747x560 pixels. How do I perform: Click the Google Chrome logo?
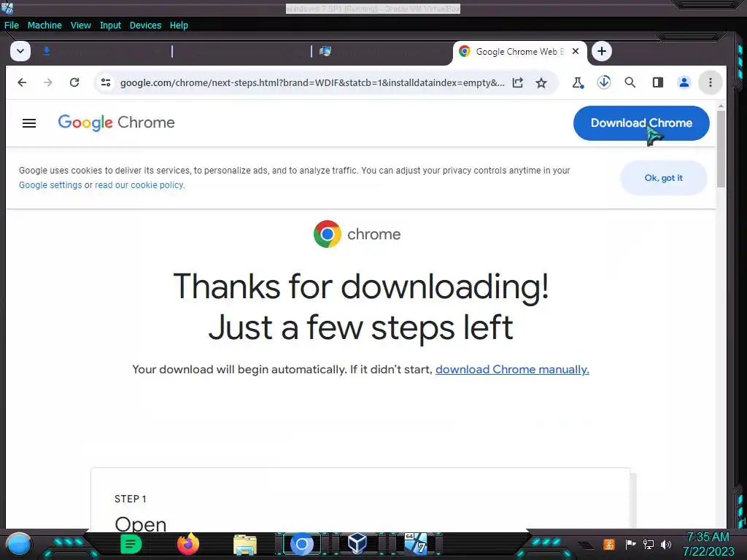116,122
